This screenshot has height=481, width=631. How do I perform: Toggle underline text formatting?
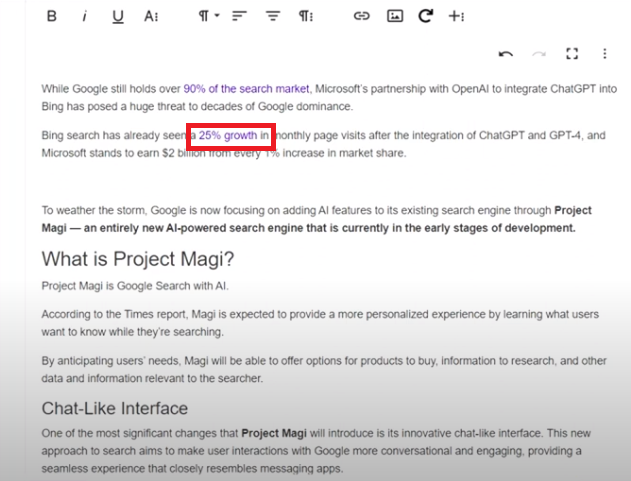coord(118,16)
